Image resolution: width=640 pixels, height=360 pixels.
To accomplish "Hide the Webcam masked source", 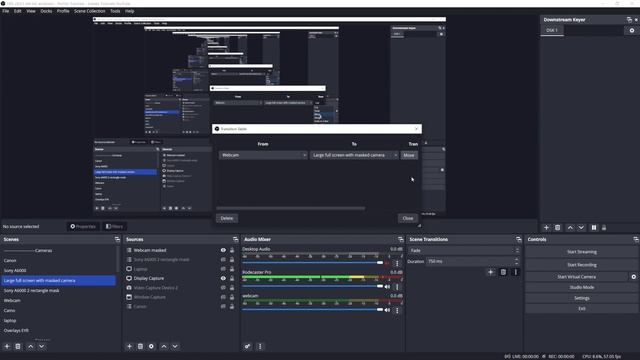I will 223,250.
